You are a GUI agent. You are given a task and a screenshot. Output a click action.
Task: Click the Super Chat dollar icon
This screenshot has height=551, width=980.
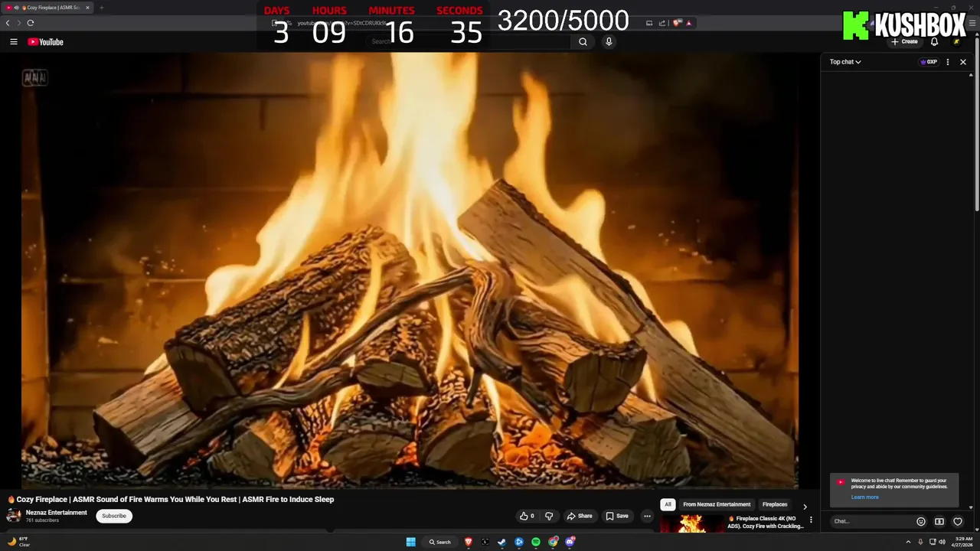point(939,522)
